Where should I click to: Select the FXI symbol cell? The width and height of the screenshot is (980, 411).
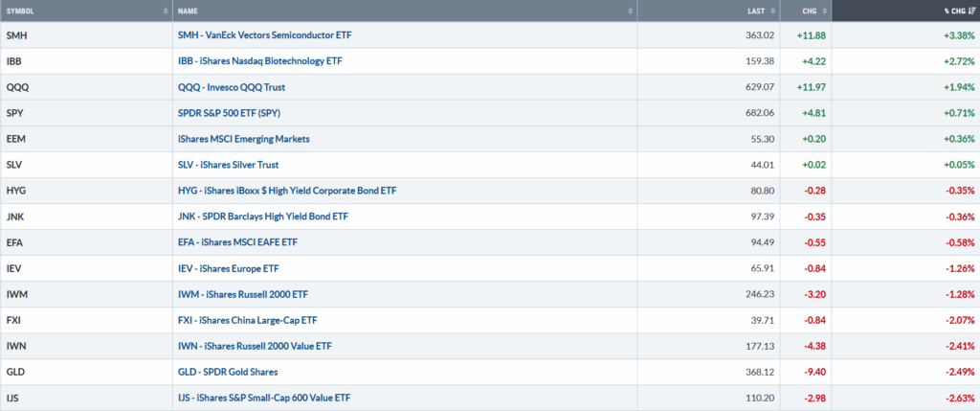click(x=13, y=320)
